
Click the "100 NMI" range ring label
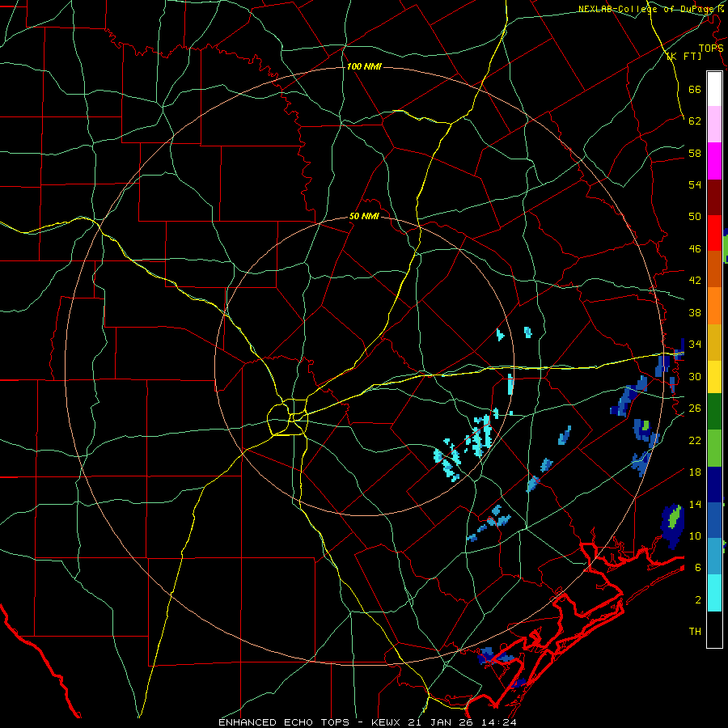pyautogui.click(x=364, y=67)
